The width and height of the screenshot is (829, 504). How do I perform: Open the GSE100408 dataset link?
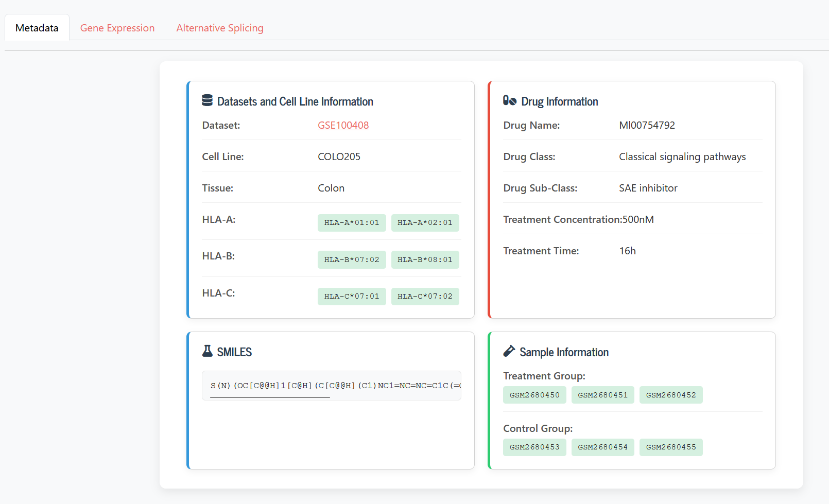(x=343, y=125)
